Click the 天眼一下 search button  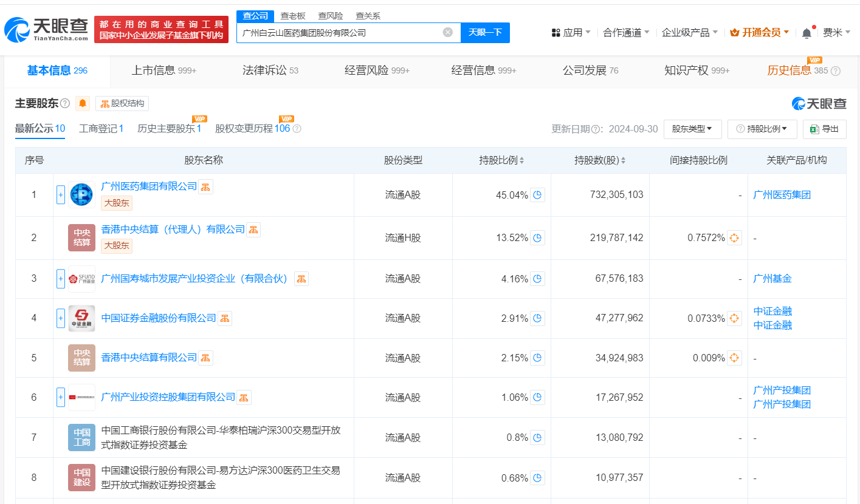click(485, 33)
